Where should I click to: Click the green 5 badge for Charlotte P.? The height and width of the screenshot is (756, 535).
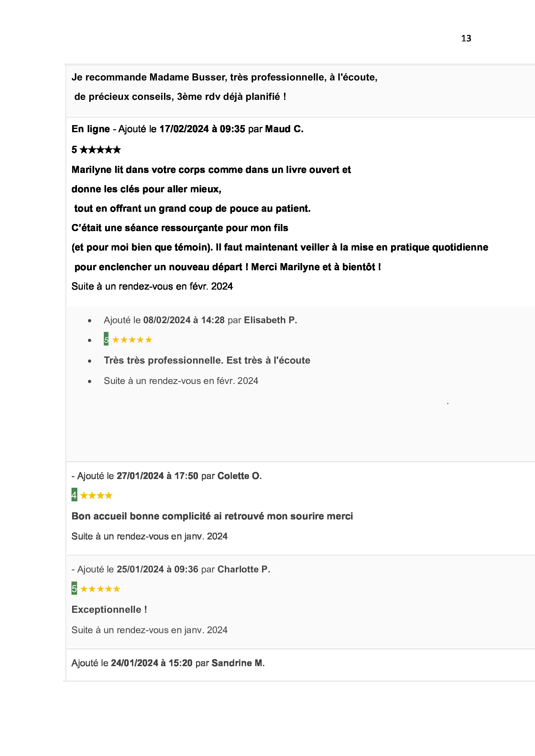click(74, 588)
